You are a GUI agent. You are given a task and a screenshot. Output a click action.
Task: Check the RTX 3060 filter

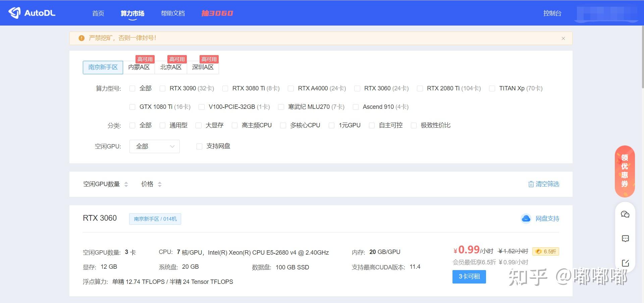(x=357, y=88)
